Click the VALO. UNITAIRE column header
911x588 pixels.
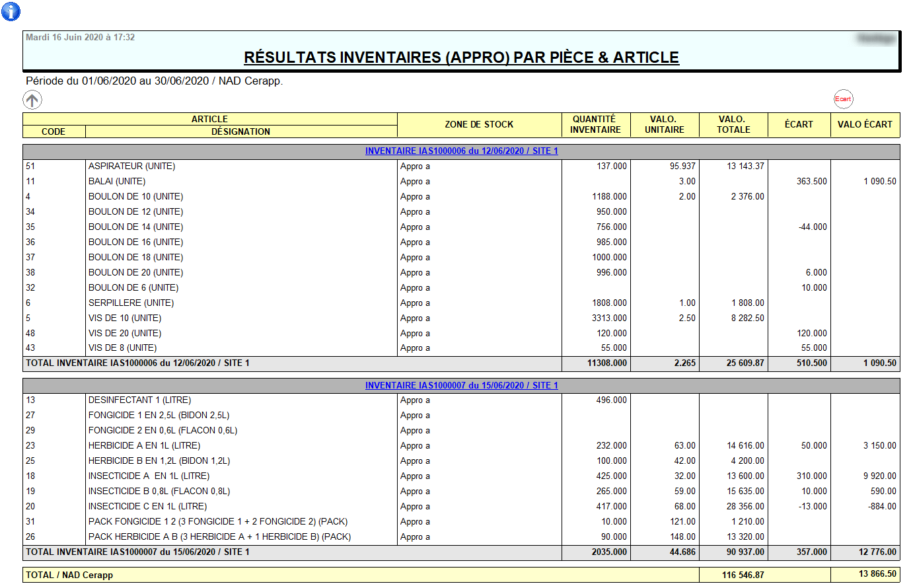(664, 124)
